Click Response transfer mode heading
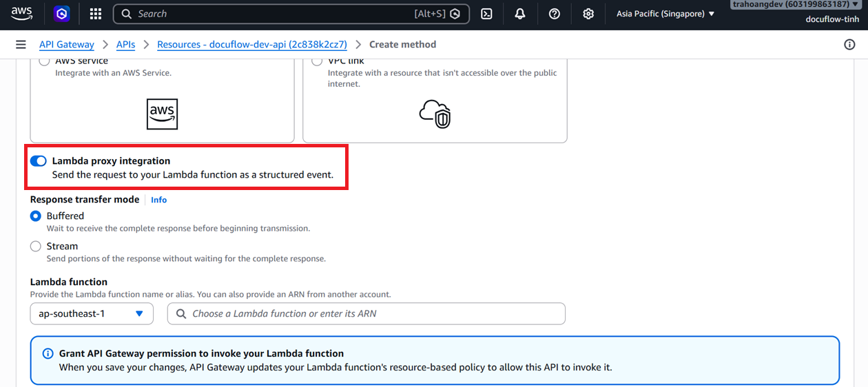Screen dimensions: 868x387 point(85,200)
